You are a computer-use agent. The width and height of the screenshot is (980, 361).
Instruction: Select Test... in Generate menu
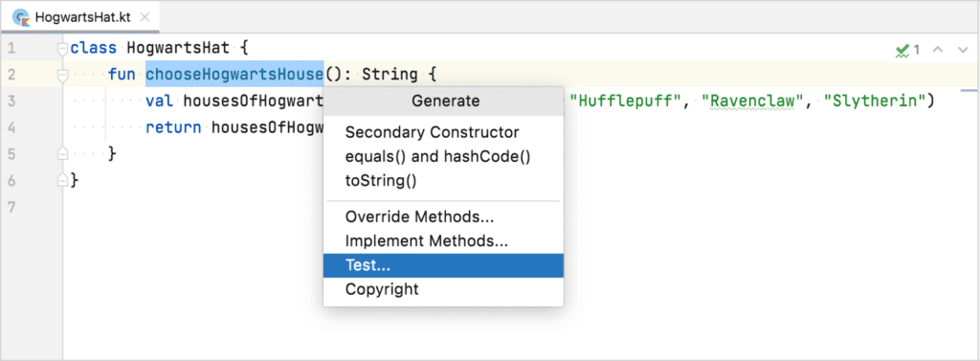click(443, 265)
